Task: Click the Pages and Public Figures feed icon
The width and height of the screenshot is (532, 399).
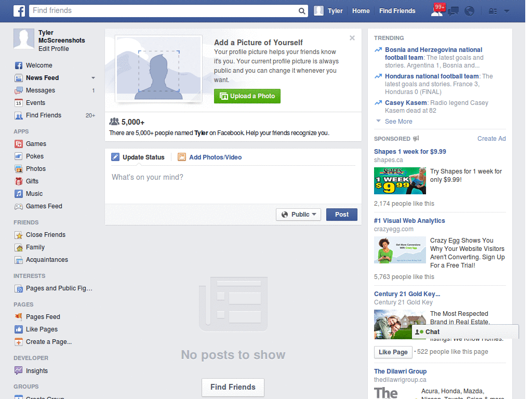Action: tap(19, 288)
